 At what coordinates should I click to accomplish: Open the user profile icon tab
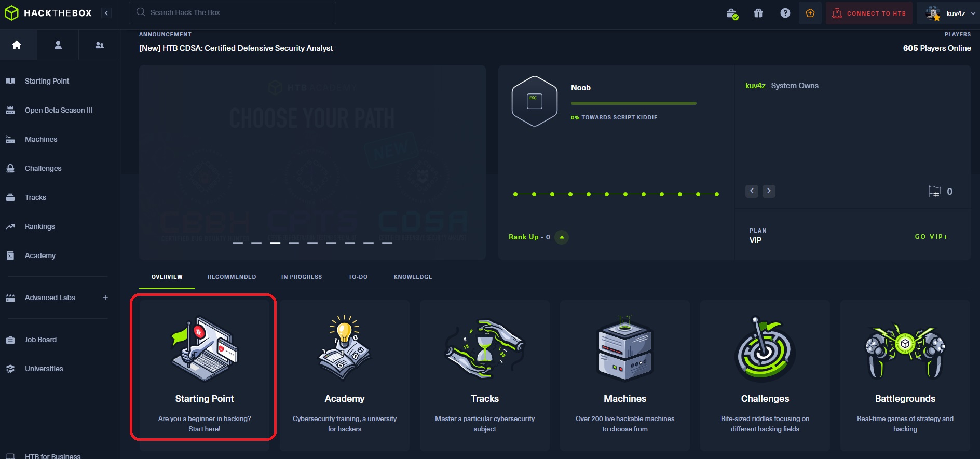pos(58,45)
